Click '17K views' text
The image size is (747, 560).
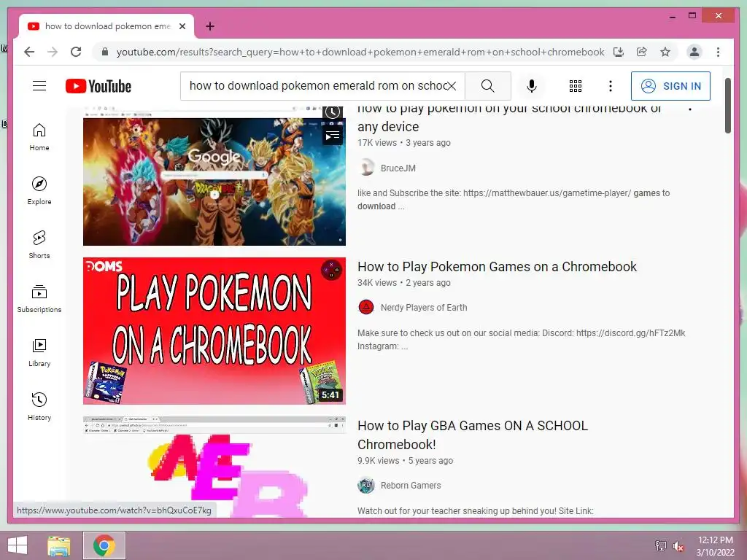coord(377,143)
